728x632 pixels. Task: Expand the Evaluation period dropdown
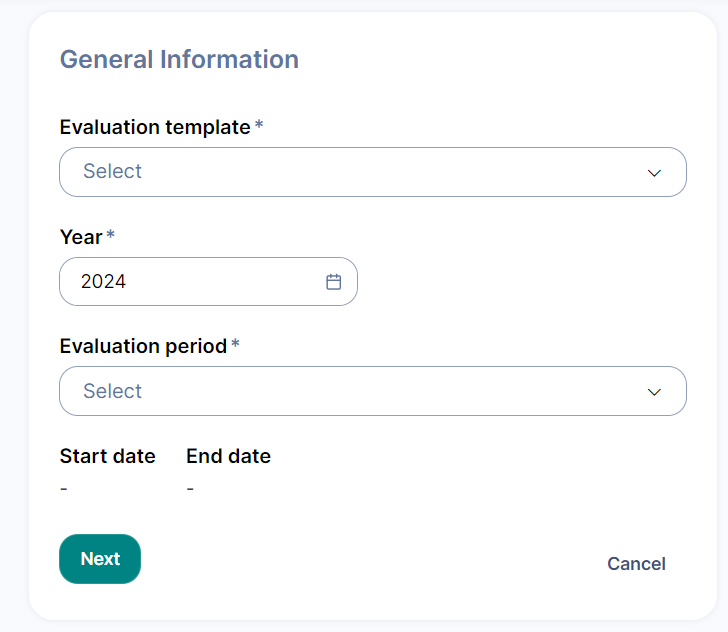click(372, 391)
